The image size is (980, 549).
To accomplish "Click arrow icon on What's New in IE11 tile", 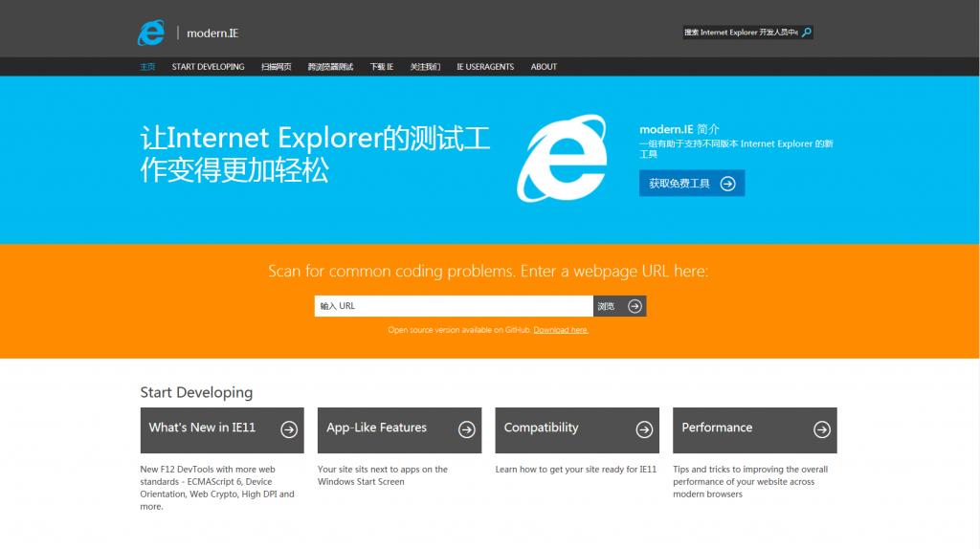I will (x=289, y=429).
